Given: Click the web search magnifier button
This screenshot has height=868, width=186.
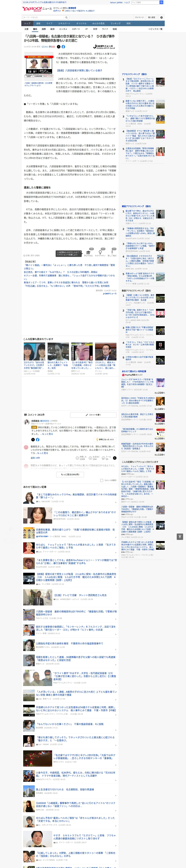Looking at the screenshot, I should click(161, 2).
